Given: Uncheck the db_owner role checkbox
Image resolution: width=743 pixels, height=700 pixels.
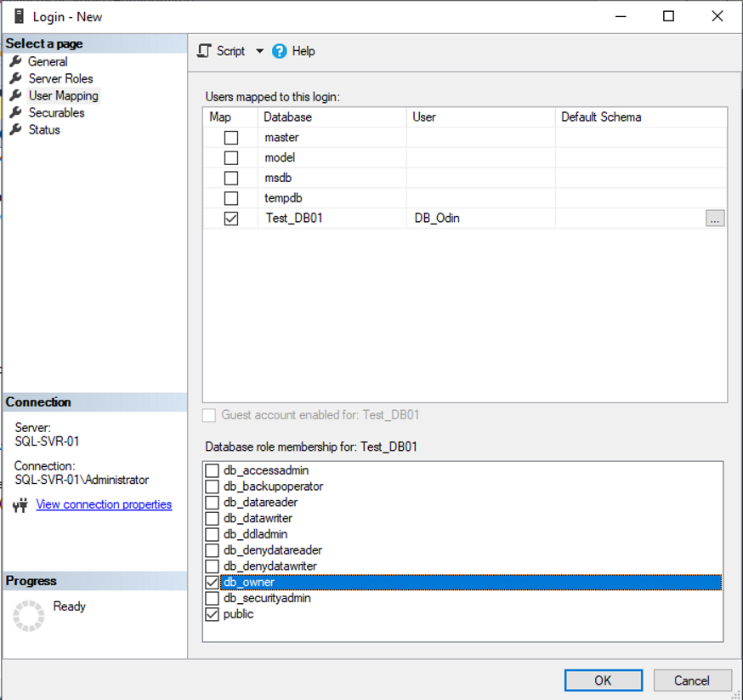Looking at the screenshot, I should pyautogui.click(x=212, y=583).
